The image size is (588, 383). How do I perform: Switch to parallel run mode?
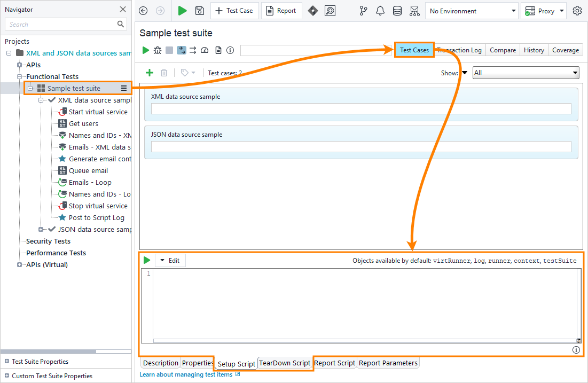[x=193, y=50]
